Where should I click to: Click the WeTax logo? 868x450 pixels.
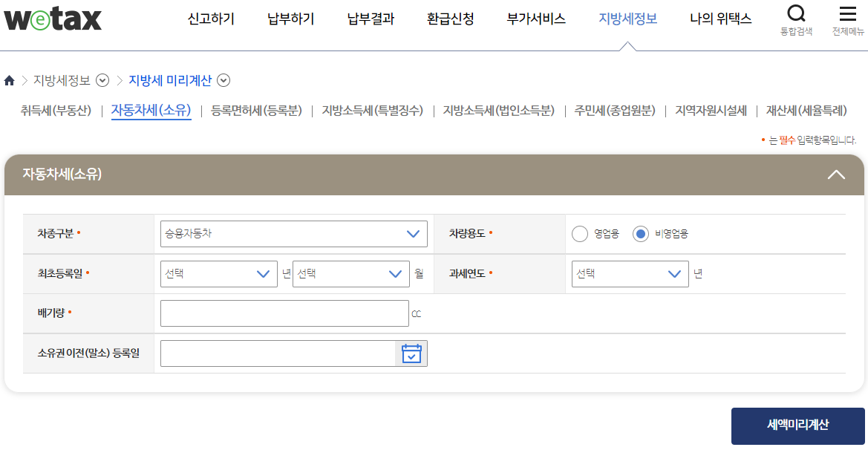(52, 19)
